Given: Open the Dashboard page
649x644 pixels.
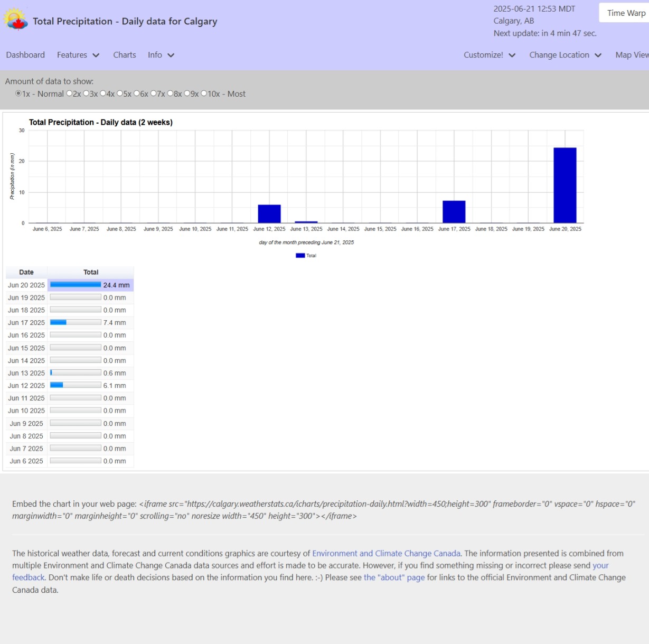Looking at the screenshot, I should coord(25,55).
